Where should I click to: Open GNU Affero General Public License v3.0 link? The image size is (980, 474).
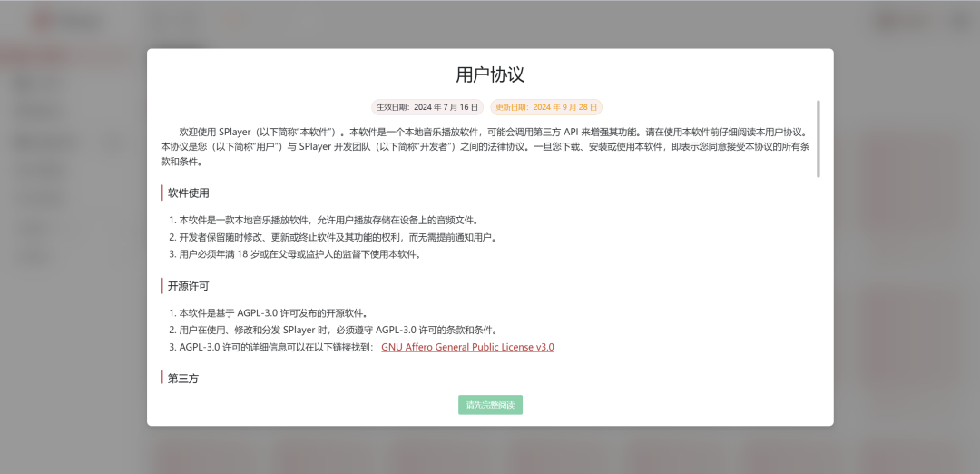tap(467, 347)
